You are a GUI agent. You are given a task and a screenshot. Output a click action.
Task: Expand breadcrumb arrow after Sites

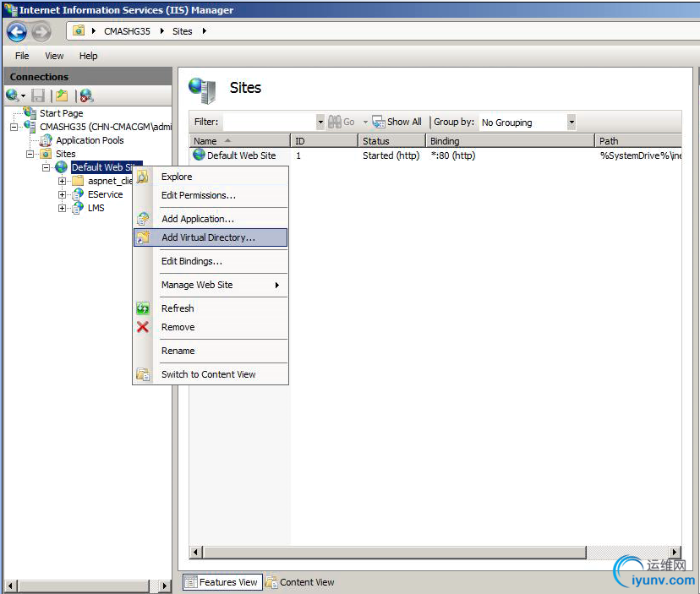point(204,30)
